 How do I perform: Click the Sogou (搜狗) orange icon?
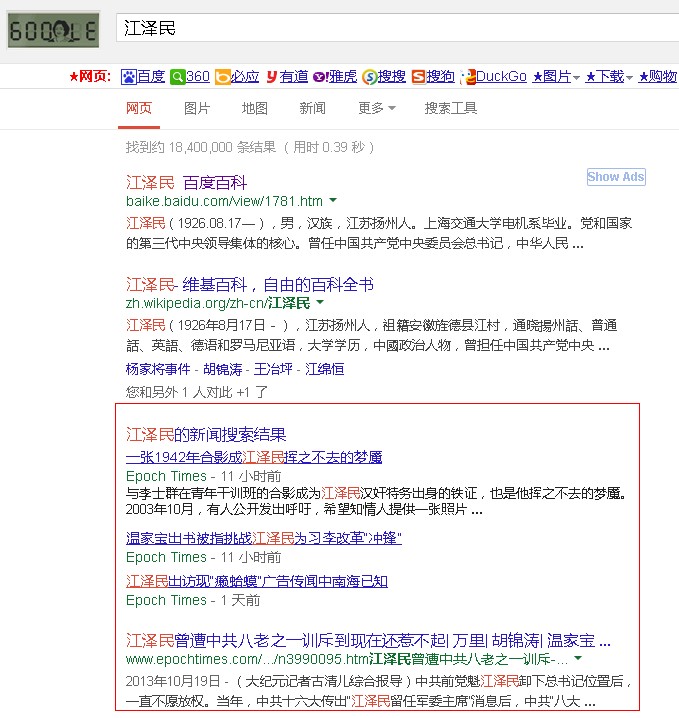tap(418, 76)
